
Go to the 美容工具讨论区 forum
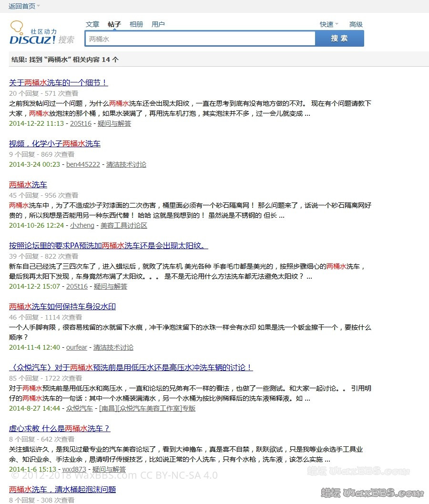pyautogui.click(x=123, y=225)
